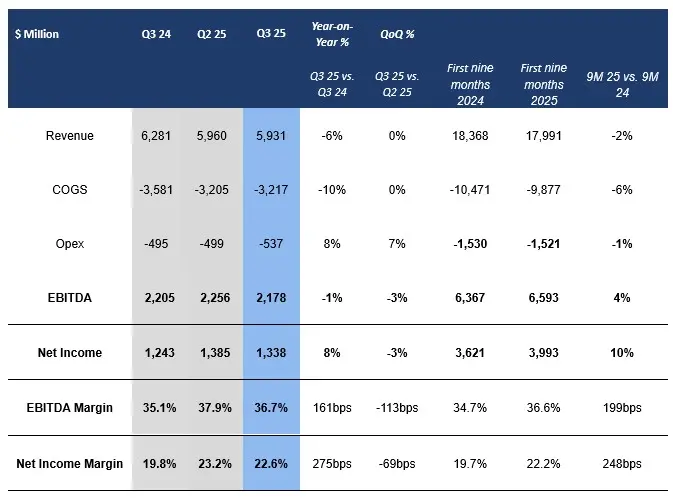Select the QoQ % column header
Screen dimensions: 673x501
[397, 34]
